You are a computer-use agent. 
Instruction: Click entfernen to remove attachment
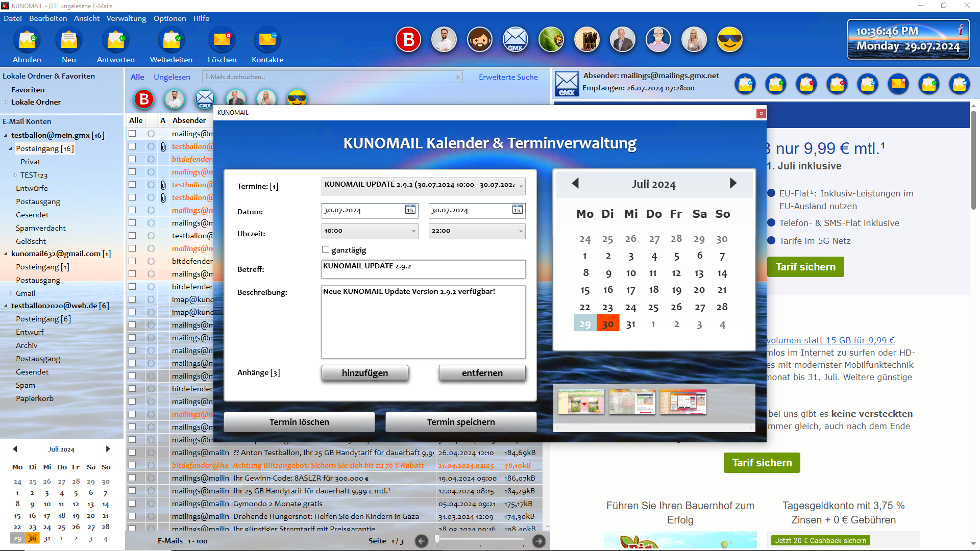click(482, 373)
